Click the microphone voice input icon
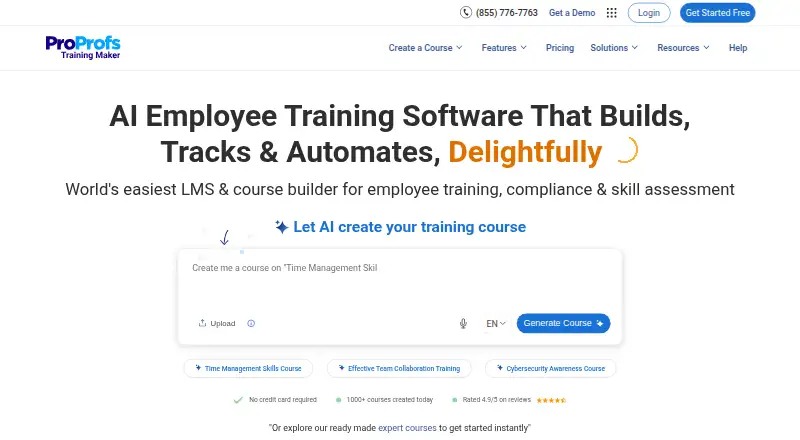Viewport: 800px width, 440px height. [x=463, y=323]
